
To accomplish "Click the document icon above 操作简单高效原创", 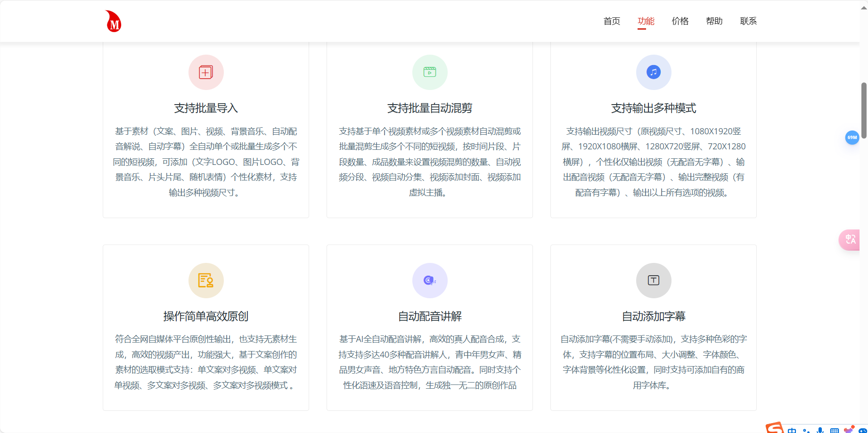I will (x=205, y=280).
